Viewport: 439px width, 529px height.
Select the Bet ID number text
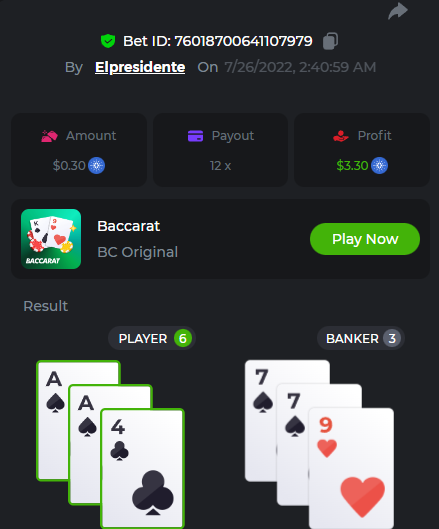tap(243, 41)
